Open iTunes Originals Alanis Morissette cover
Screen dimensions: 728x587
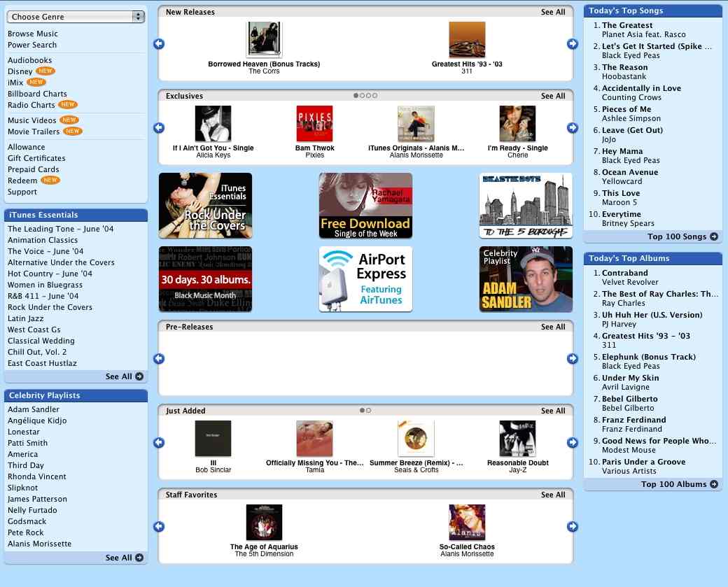(x=416, y=123)
